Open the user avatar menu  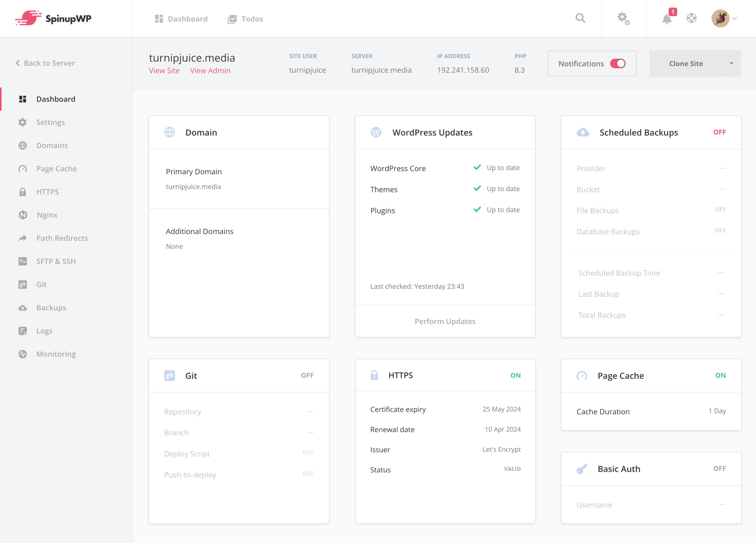click(720, 18)
